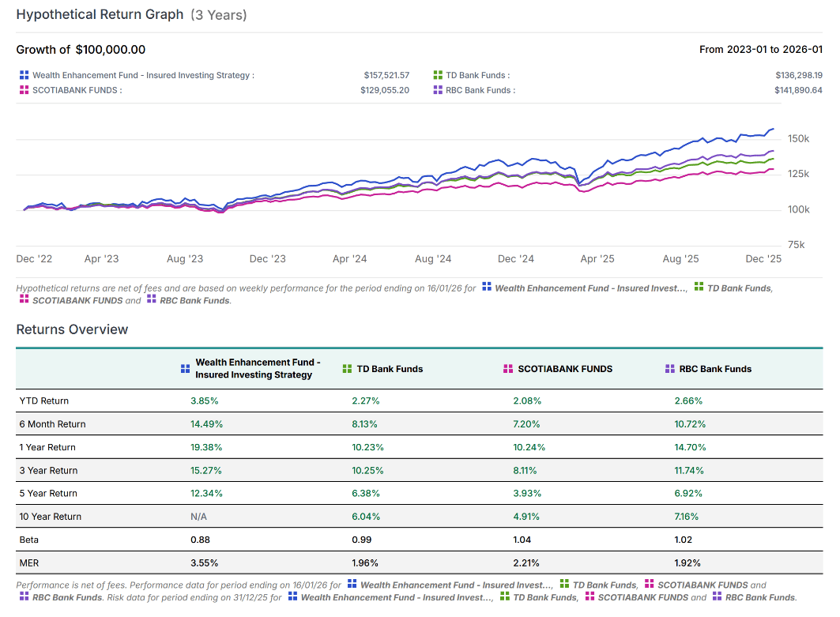
Task: Click green TD icon in Returns Overview header
Action: coord(347,369)
